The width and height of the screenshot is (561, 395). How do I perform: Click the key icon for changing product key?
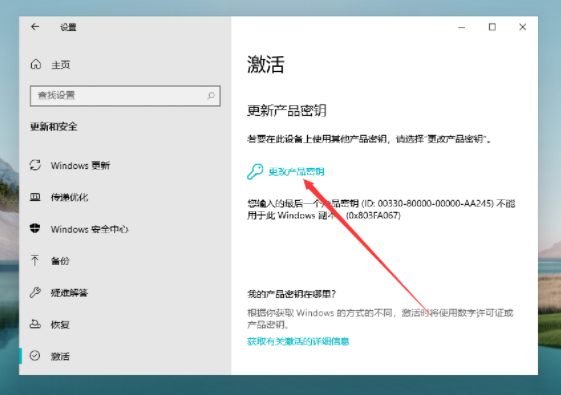click(x=255, y=172)
